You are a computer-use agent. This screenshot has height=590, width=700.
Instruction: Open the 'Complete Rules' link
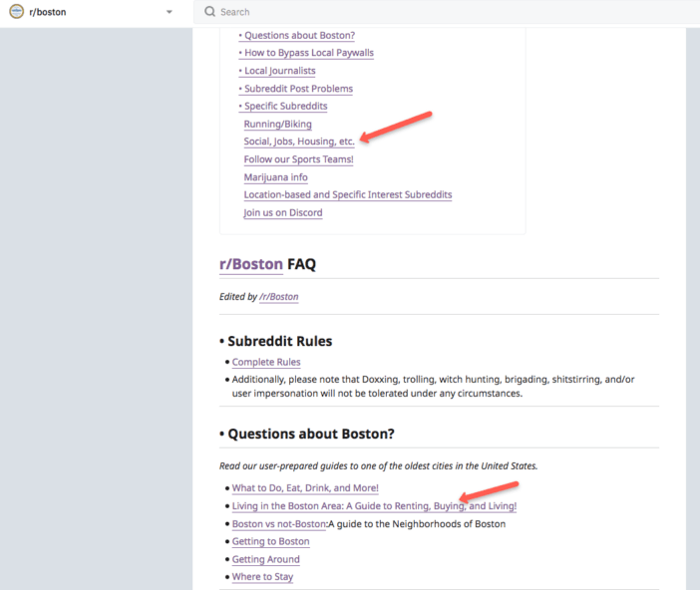pos(266,362)
